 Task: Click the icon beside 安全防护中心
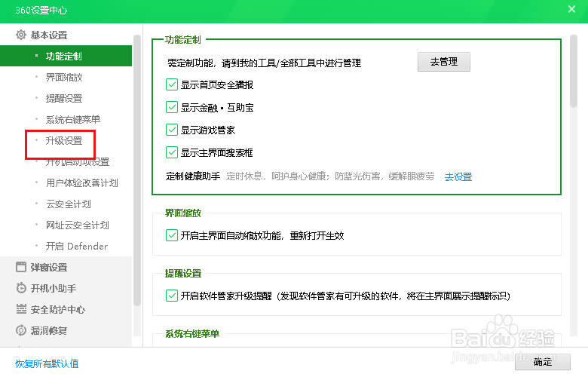click(x=21, y=309)
